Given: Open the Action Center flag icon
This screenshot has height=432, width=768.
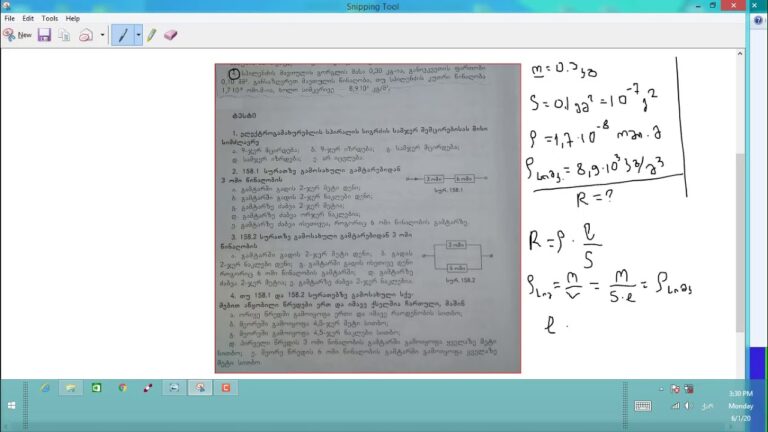Looking at the screenshot, I should (675, 389).
